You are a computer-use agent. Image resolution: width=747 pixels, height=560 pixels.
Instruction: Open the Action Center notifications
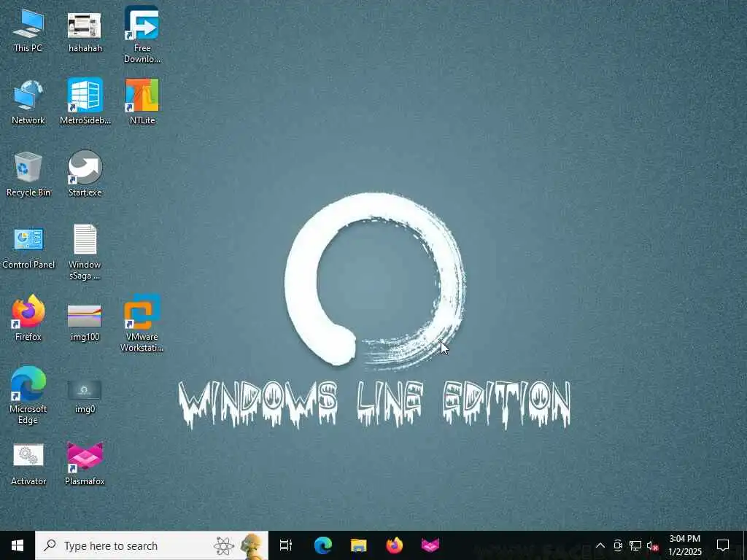[x=723, y=545]
